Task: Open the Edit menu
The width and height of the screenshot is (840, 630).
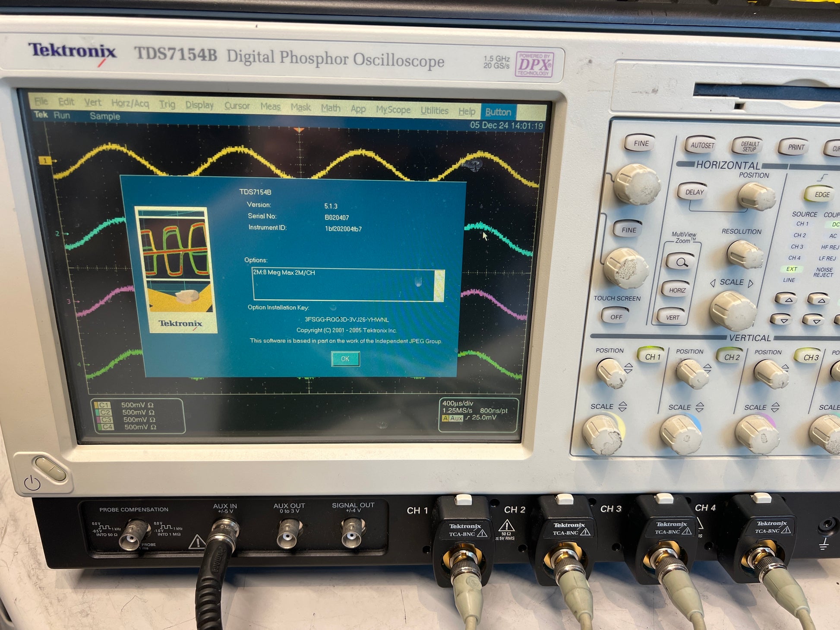Action: tap(66, 102)
